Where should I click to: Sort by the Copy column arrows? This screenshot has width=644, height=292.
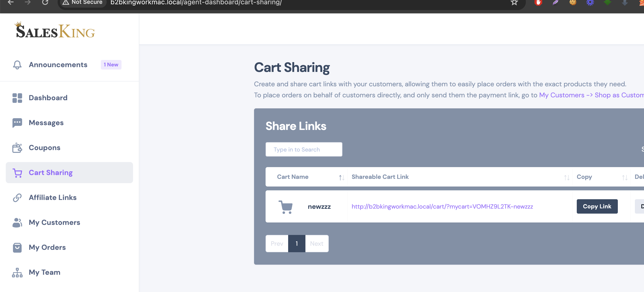point(625,177)
